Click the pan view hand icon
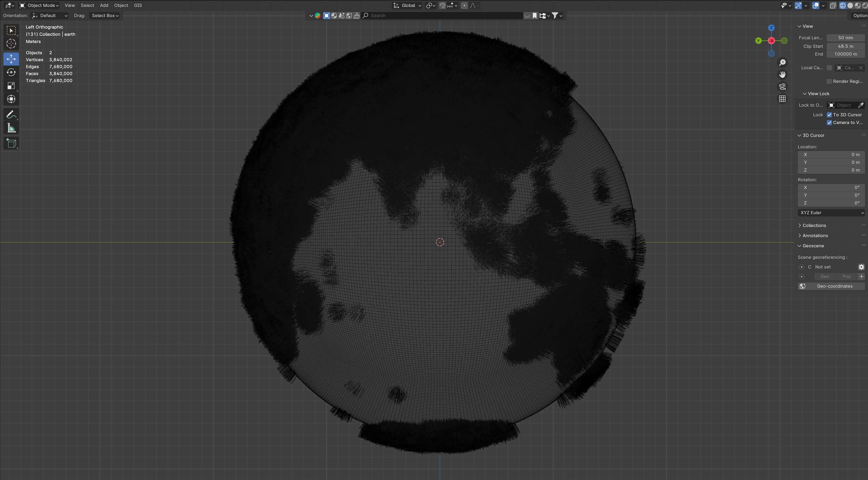The image size is (868, 480). coord(782,74)
